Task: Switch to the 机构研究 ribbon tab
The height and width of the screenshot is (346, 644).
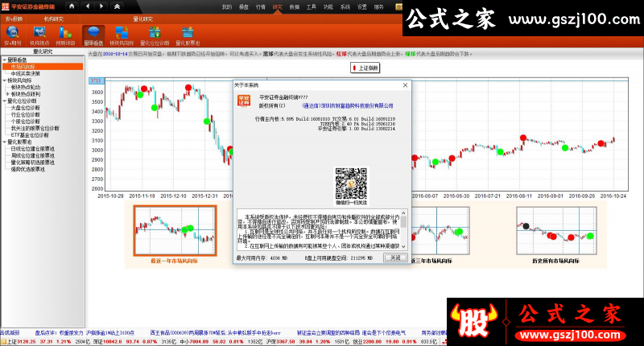Action: pyautogui.click(x=54, y=19)
